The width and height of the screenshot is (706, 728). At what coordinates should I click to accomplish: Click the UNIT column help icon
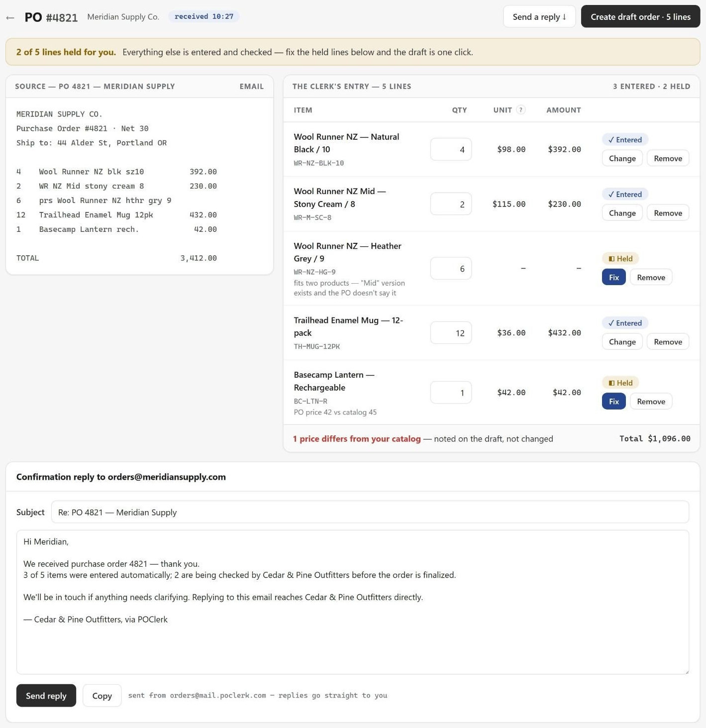521,109
